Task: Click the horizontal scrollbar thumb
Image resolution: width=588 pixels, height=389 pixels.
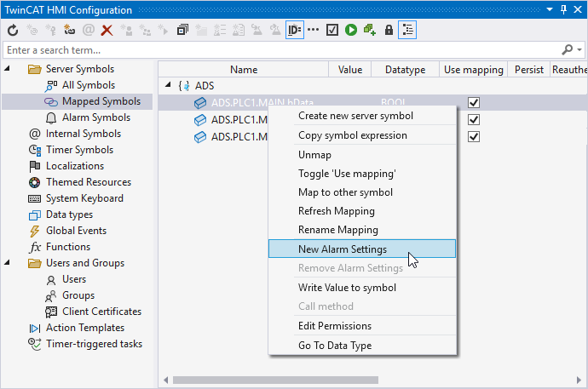Action: pos(275,380)
